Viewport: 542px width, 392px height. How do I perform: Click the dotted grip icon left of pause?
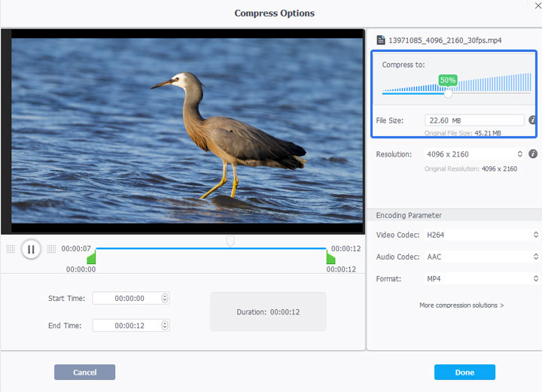coord(11,249)
